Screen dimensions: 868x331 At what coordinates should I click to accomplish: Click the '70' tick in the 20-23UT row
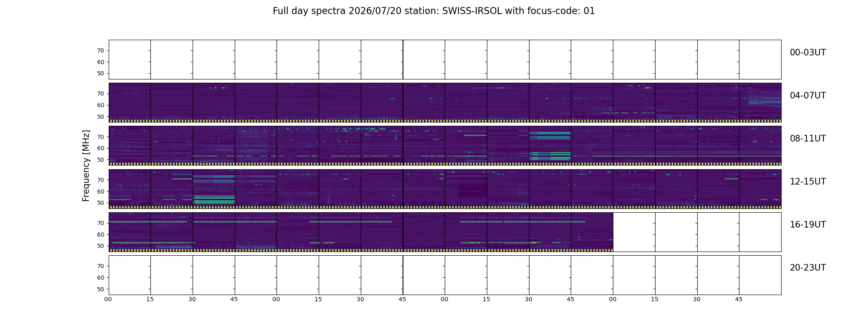100,266
